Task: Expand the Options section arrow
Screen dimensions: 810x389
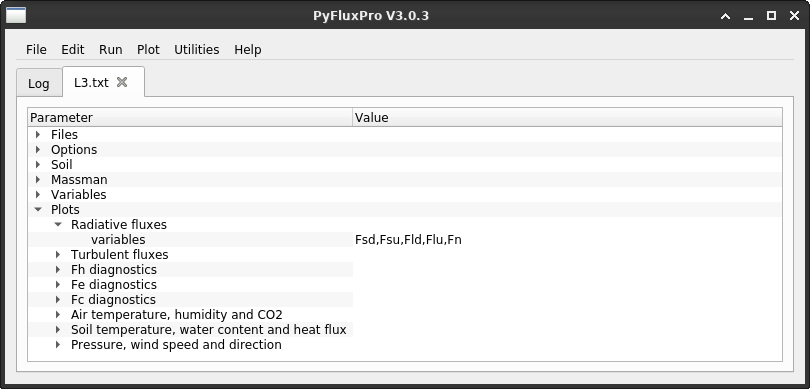Action: (x=38, y=150)
